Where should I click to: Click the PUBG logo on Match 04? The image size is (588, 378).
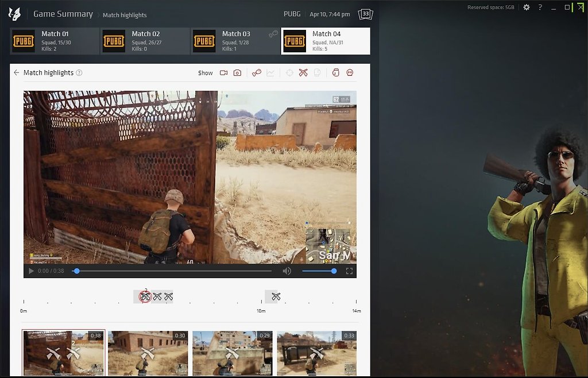(295, 41)
